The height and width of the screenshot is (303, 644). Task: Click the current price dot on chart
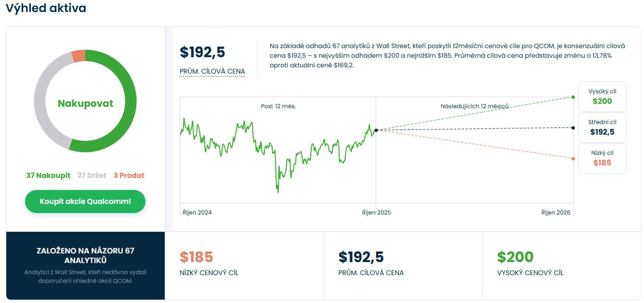(376, 130)
